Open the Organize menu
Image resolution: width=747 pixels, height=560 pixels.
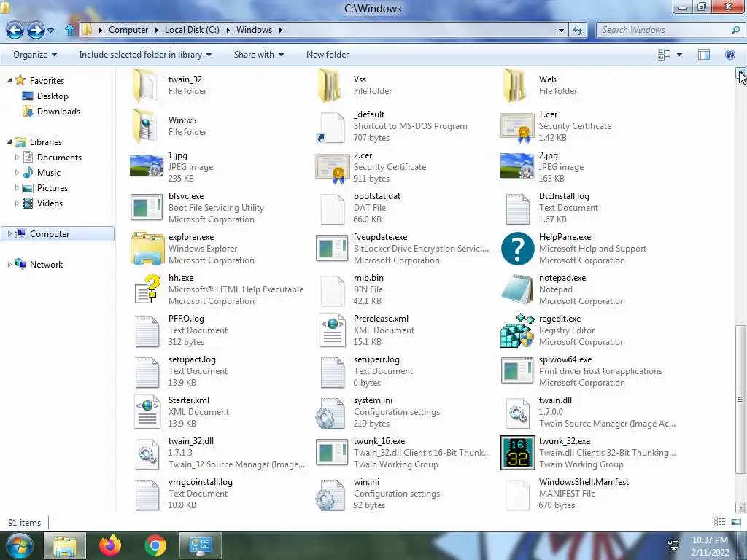35,55
